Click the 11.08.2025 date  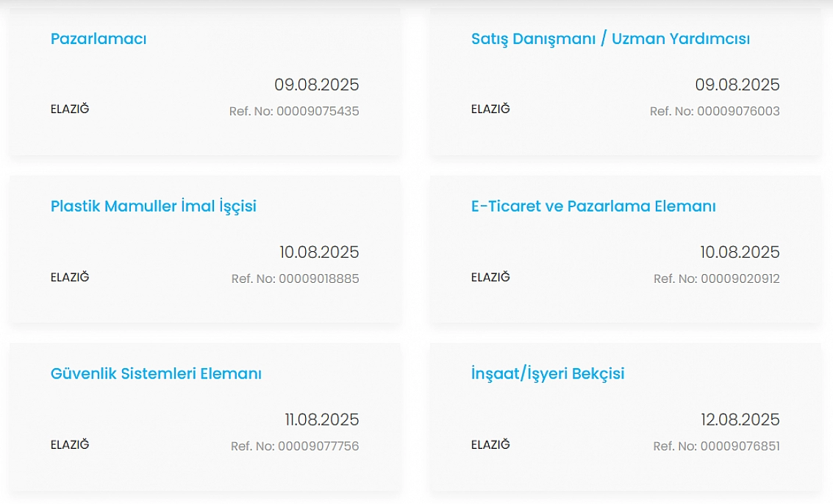coord(322,420)
